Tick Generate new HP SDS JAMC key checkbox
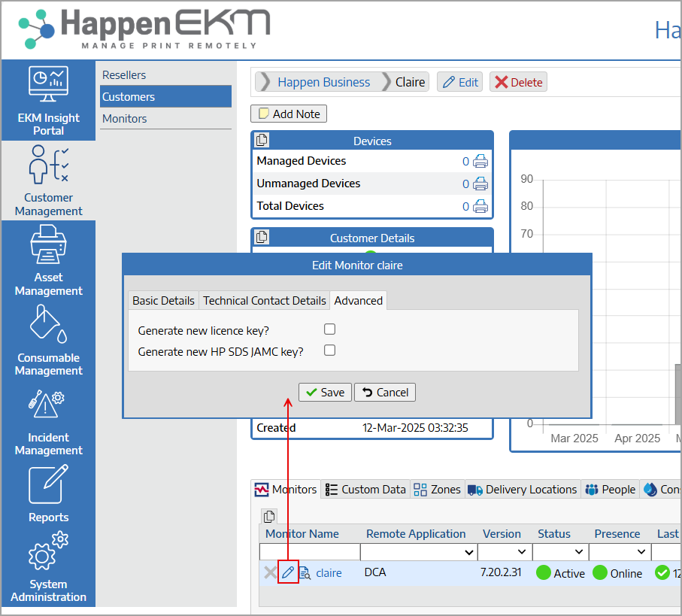Image resolution: width=682 pixels, height=616 pixels. 329,350
